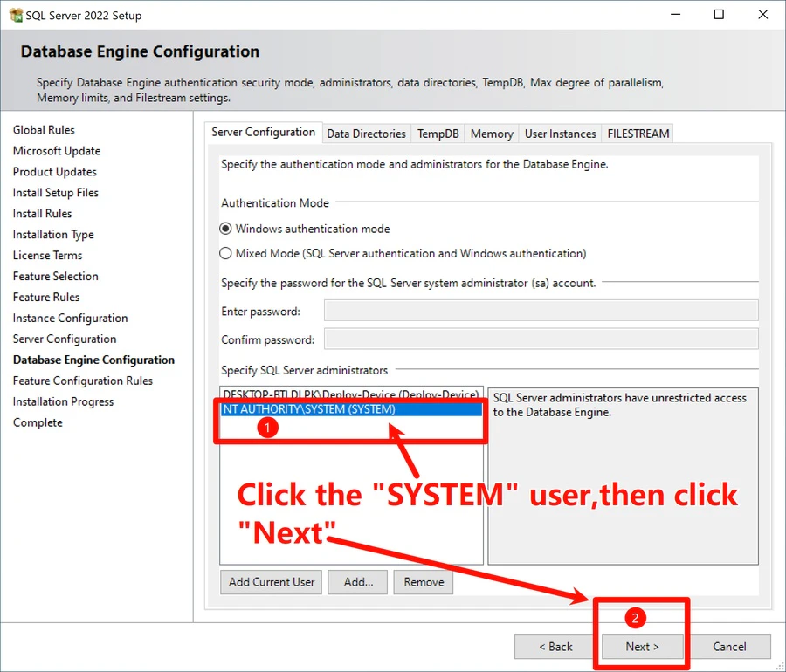Click Feature Rules step in sidebar
Viewport: 786px width, 672px height.
pos(45,297)
